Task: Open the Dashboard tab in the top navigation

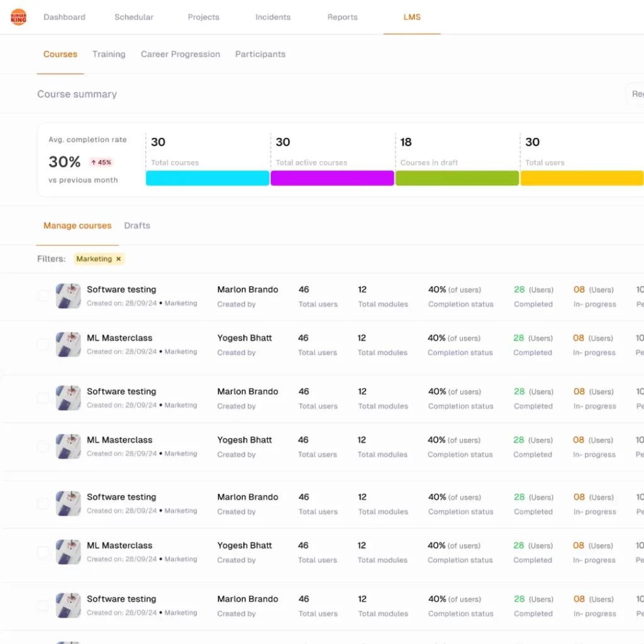Action: 64,17
